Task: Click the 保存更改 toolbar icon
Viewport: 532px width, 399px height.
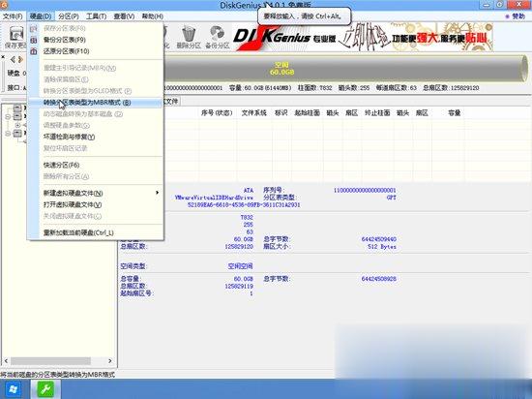Action: 15,37
